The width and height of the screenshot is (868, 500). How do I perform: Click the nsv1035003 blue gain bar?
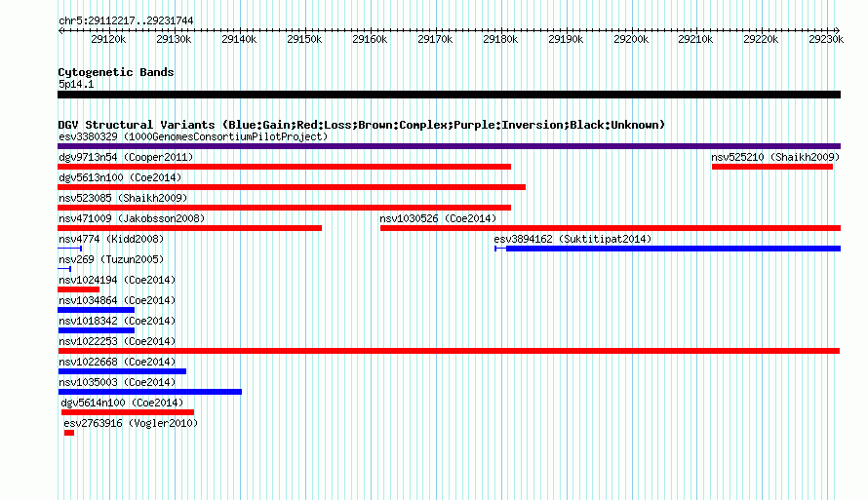[149, 392]
